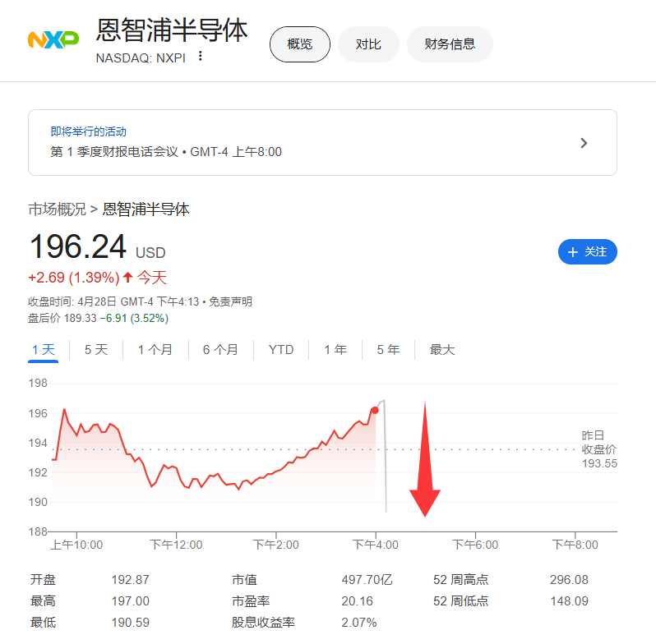Click the 股息收益率 value 2.07%
Image resolution: width=656 pixels, height=644 pixels.
coord(359,623)
